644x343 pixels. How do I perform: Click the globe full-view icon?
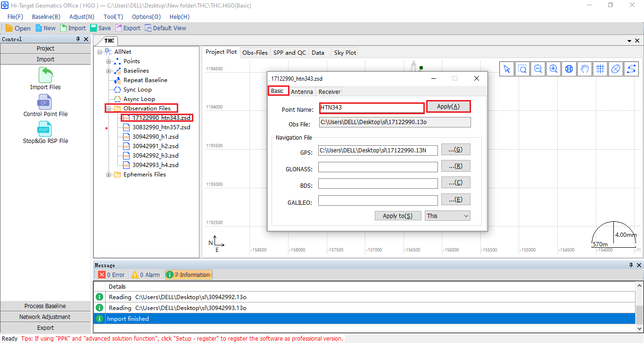coord(569,69)
